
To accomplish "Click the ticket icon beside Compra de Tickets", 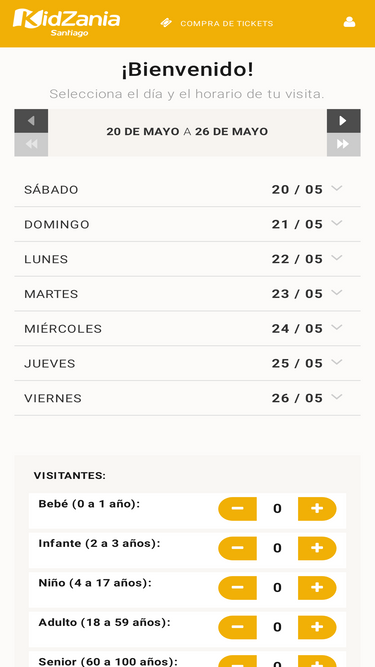I will (x=166, y=23).
